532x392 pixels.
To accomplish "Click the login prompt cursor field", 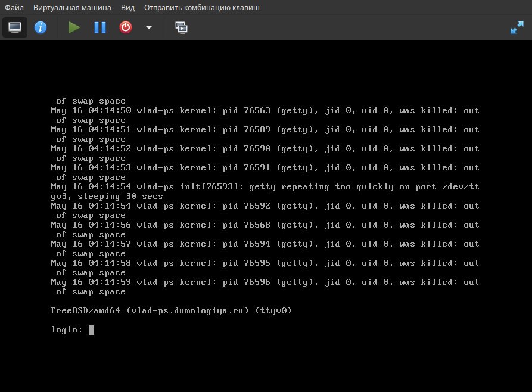I will 91,330.
